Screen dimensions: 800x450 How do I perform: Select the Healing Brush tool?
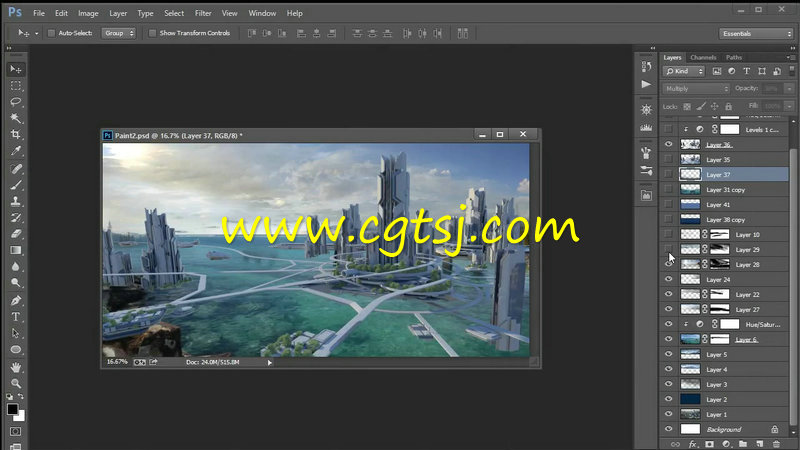(16, 169)
